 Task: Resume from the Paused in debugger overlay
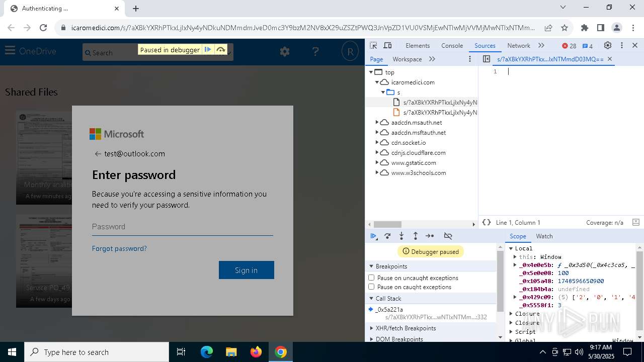[x=208, y=50]
